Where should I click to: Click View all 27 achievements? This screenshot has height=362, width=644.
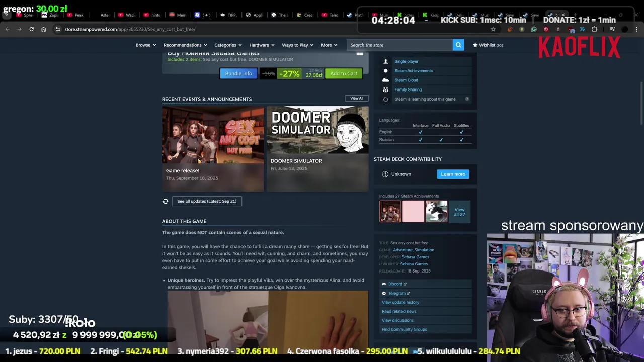[x=459, y=212]
